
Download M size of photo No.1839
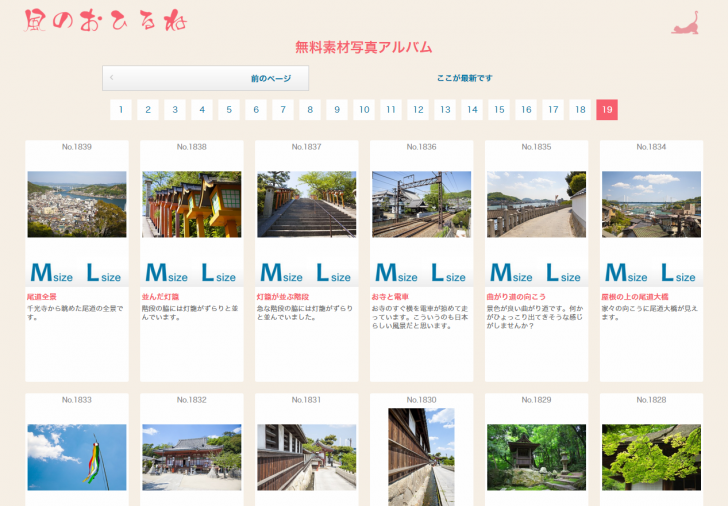tap(52, 272)
